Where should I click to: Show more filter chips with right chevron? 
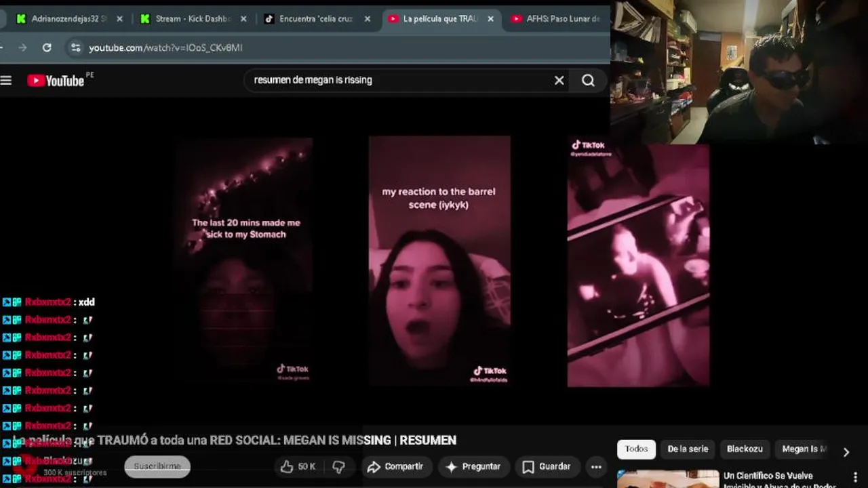point(846,452)
